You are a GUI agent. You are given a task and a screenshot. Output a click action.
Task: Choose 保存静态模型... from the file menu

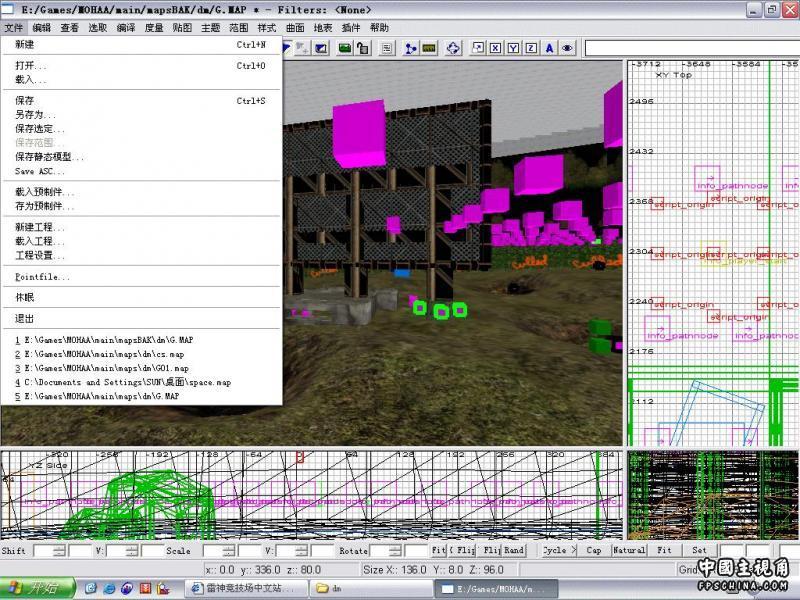pyautogui.click(x=141, y=157)
